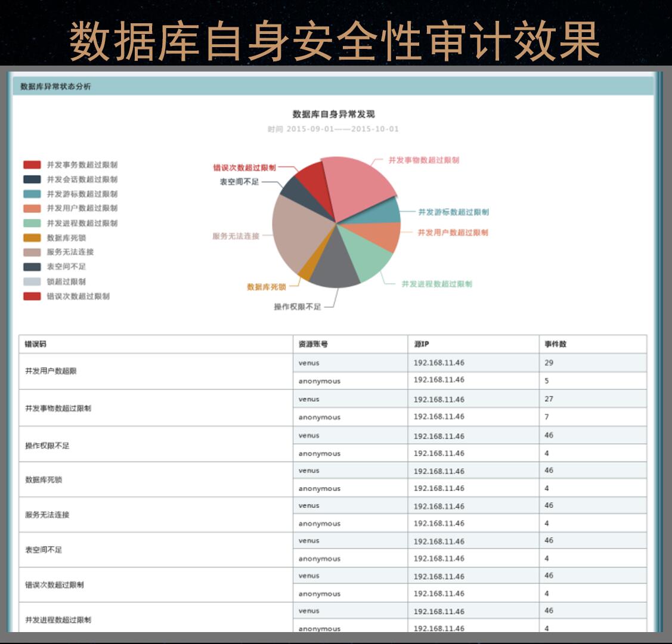Click the 资源账号 column header
This screenshot has width=672, height=644.
pyautogui.click(x=313, y=344)
